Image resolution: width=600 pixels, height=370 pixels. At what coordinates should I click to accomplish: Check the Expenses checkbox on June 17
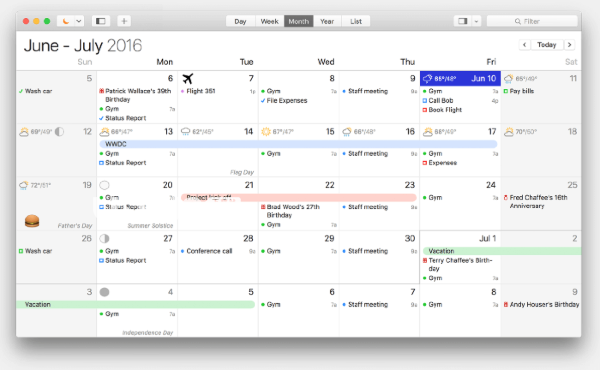point(425,163)
